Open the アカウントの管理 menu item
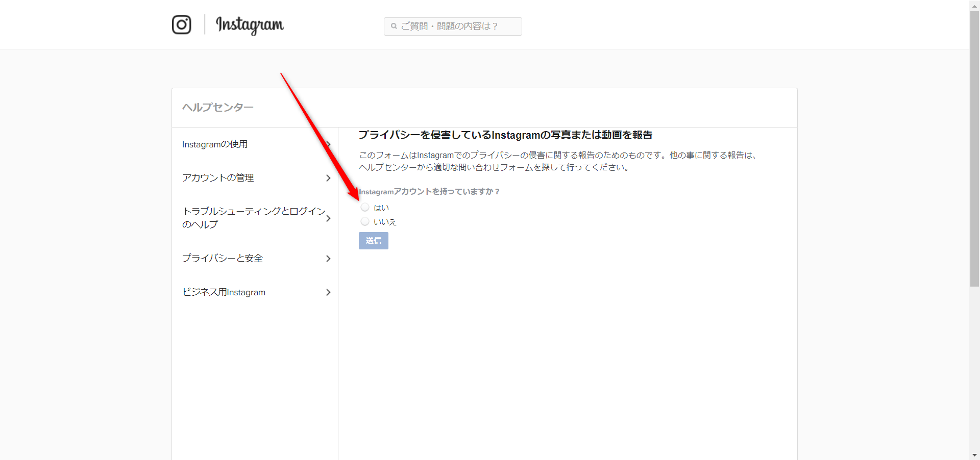This screenshot has height=460, width=980. (255, 178)
